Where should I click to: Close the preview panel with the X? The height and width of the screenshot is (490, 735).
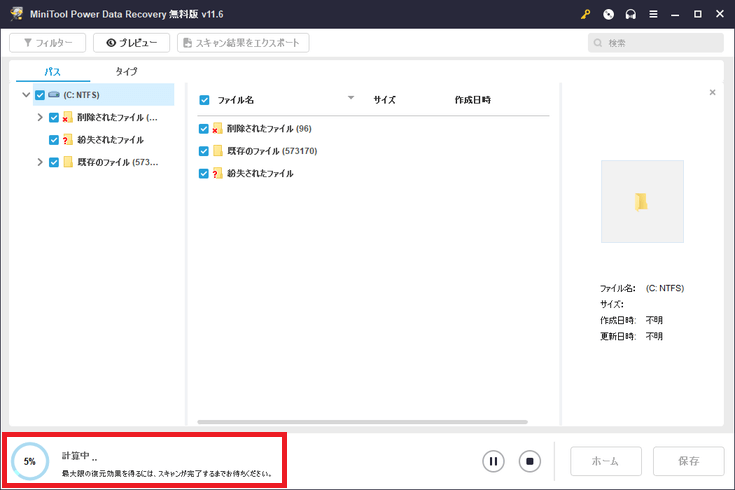point(712,92)
